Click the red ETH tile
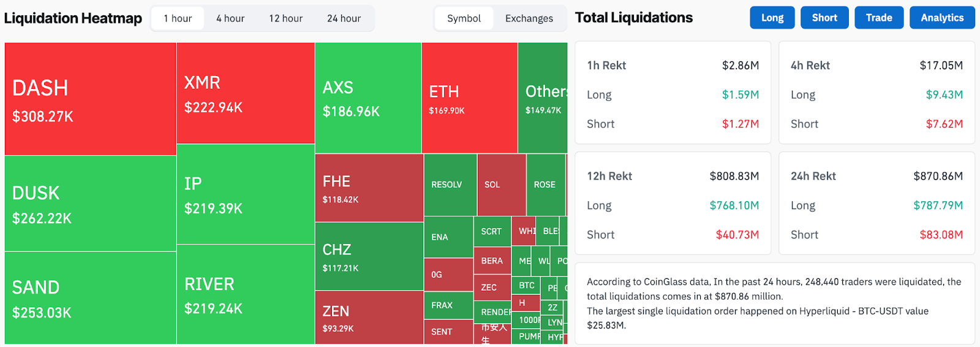Screen dimensions: 980x347 (x=469, y=98)
